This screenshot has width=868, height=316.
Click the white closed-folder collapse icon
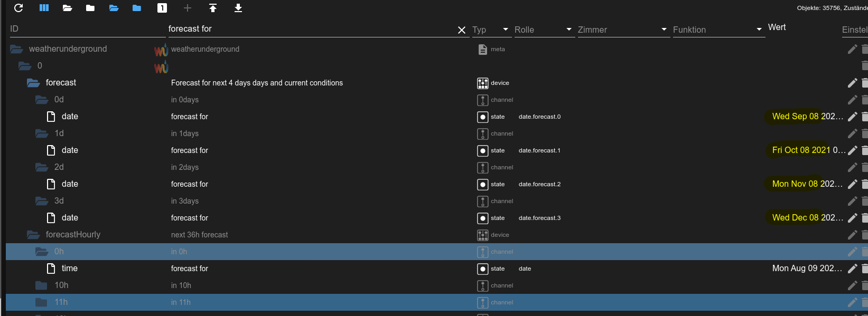[x=90, y=8]
